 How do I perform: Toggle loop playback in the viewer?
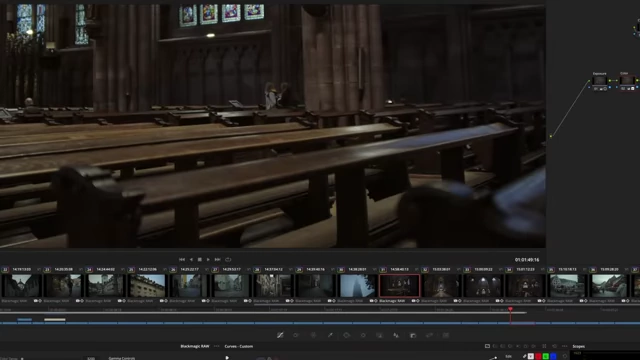[228, 260]
